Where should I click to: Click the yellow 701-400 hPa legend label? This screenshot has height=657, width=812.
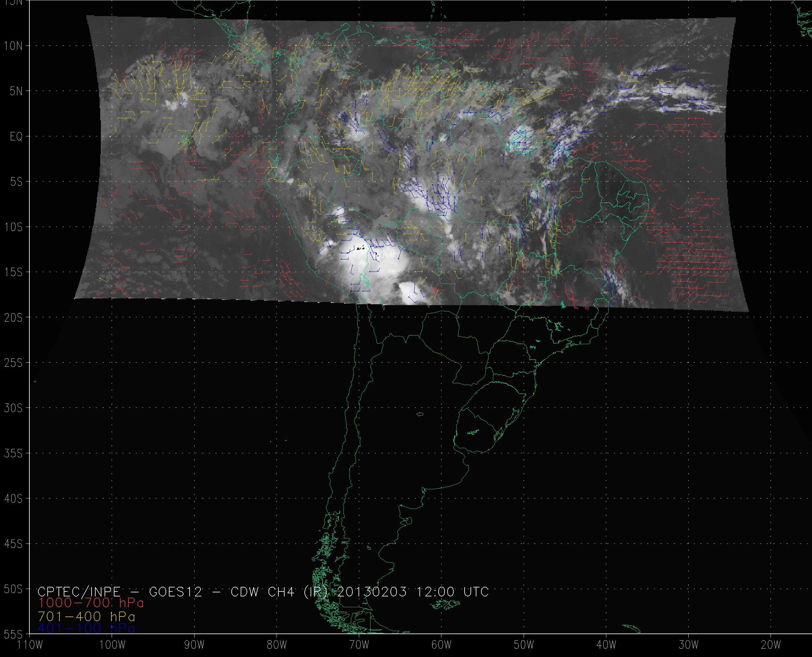tap(86, 616)
